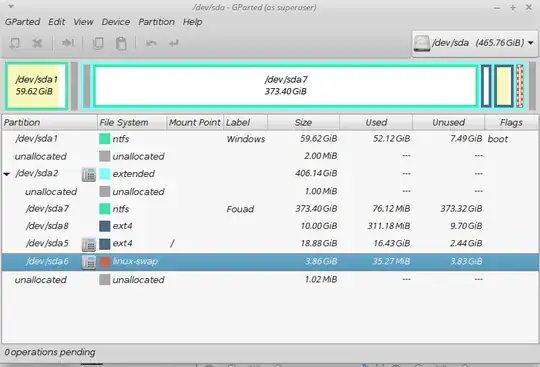The width and height of the screenshot is (540, 367).
Task: Sort by Partition column header
Action: coord(50,122)
